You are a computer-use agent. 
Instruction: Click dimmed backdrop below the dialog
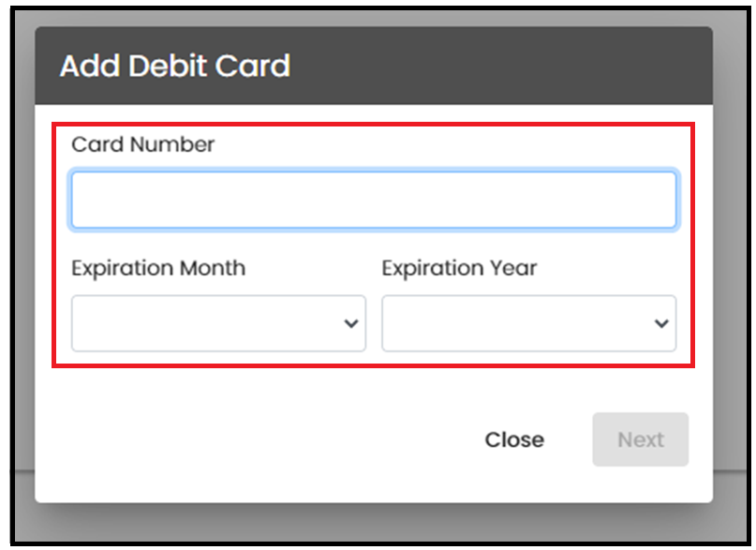pyautogui.click(x=374, y=523)
